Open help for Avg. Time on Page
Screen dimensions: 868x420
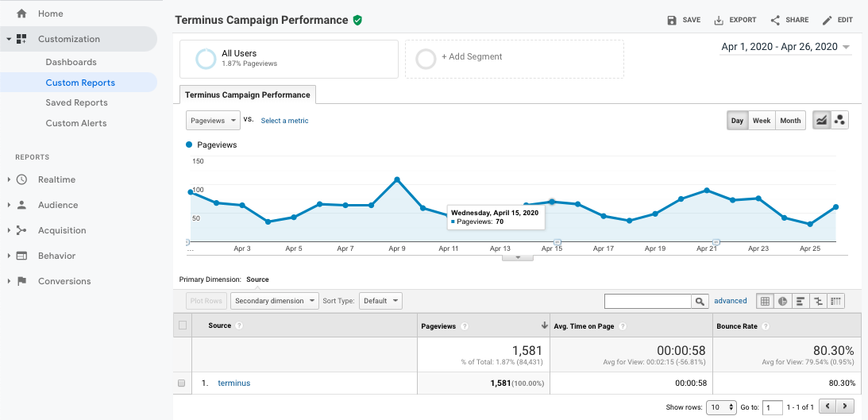(623, 326)
